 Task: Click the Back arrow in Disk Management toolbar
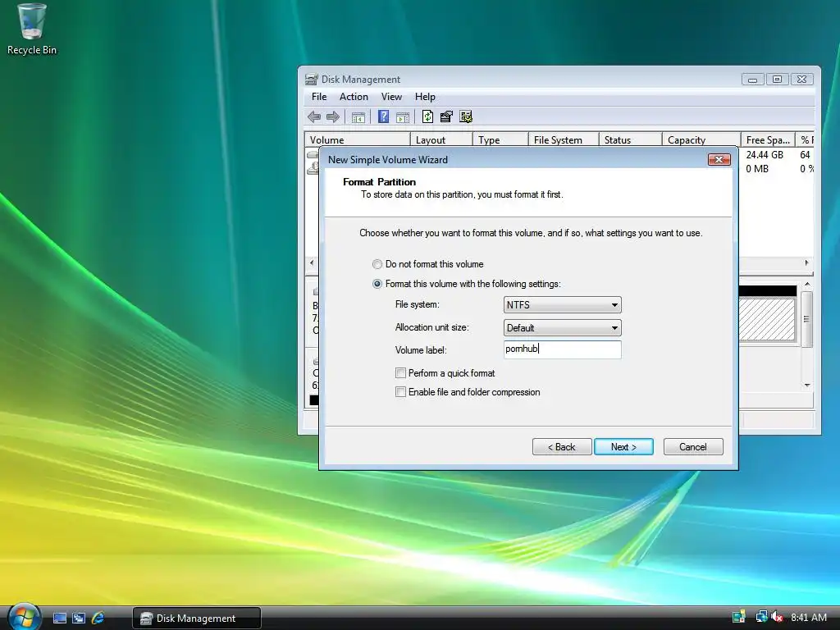314,116
